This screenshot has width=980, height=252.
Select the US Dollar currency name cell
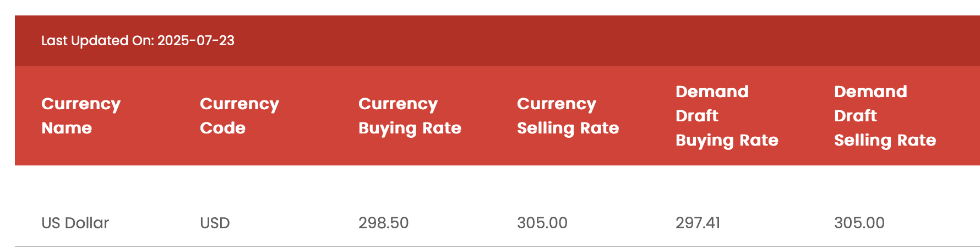[75, 223]
